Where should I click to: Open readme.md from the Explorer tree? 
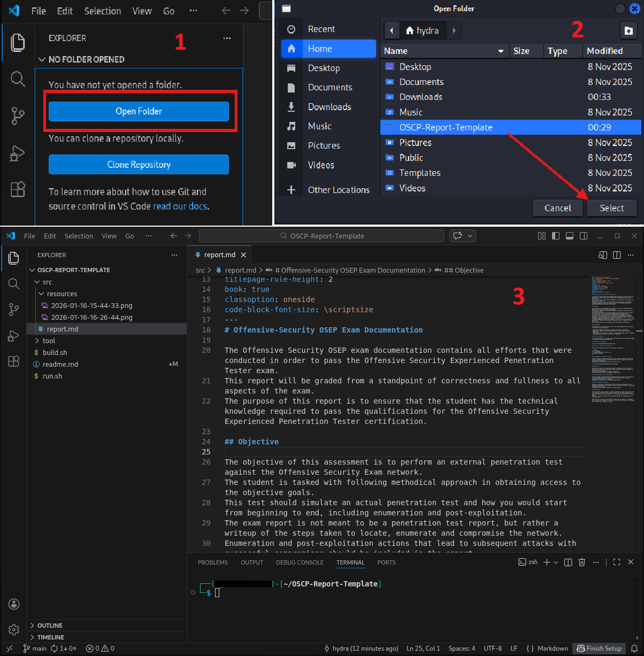point(107,364)
